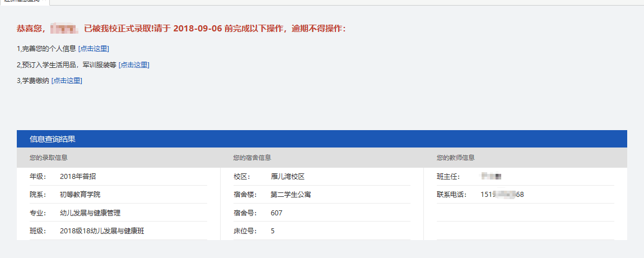Follow the 学费缴纳 [点击这里] link
This screenshot has width=644, height=258.
(67, 81)
